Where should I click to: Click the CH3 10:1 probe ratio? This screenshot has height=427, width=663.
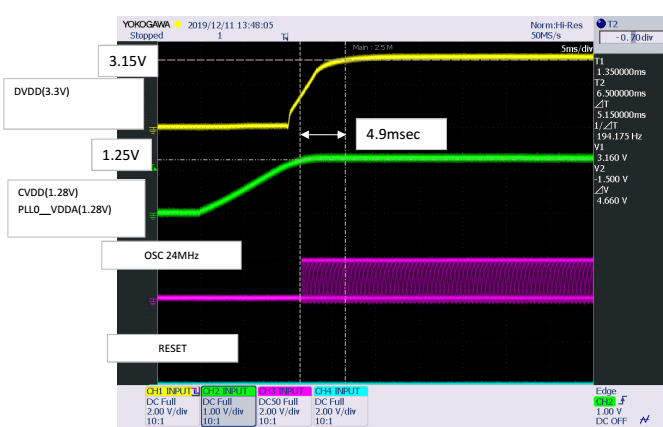coord(268,421)
